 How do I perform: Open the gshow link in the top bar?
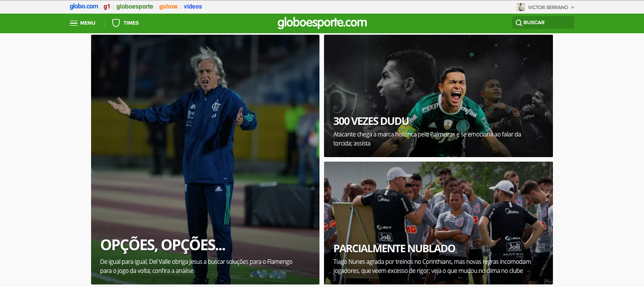coord(169,7)
